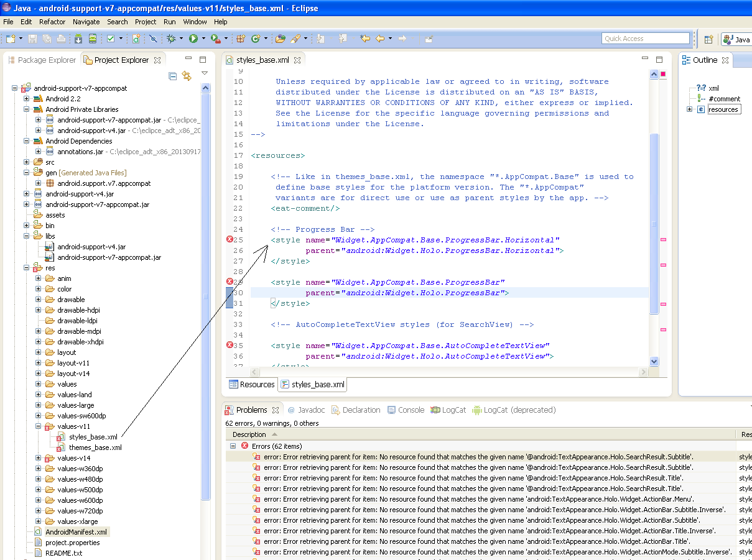Viewport: 752px width, 560px height.
Task: Toggle Skip All Breakpoints in toolbar
Action: 153,39
